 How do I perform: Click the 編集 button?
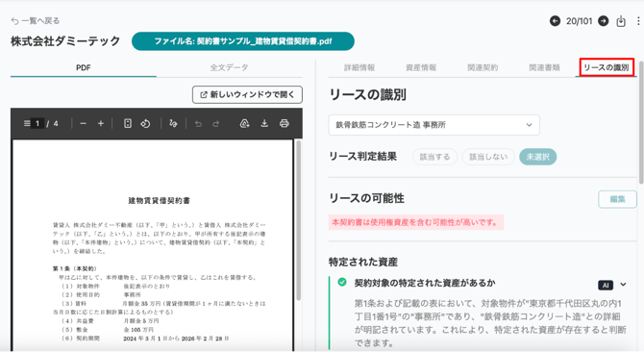617,199
